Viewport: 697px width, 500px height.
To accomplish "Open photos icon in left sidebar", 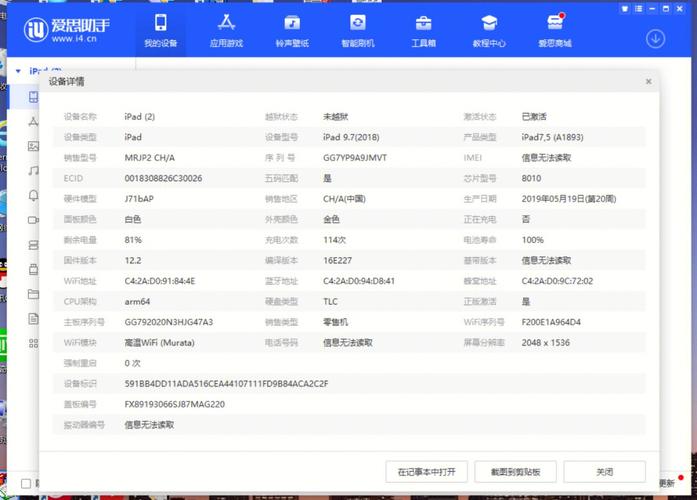I will tap(33, 146).
